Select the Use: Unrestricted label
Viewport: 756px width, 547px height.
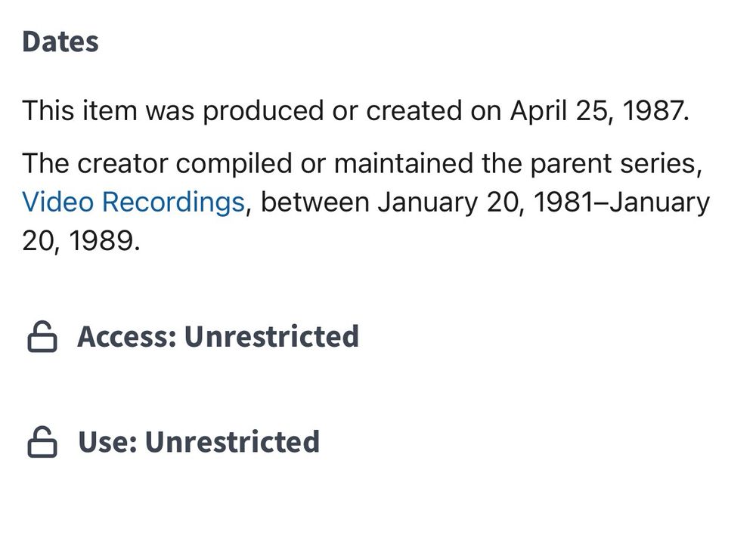pyautogui.click(x=199, y=442)
